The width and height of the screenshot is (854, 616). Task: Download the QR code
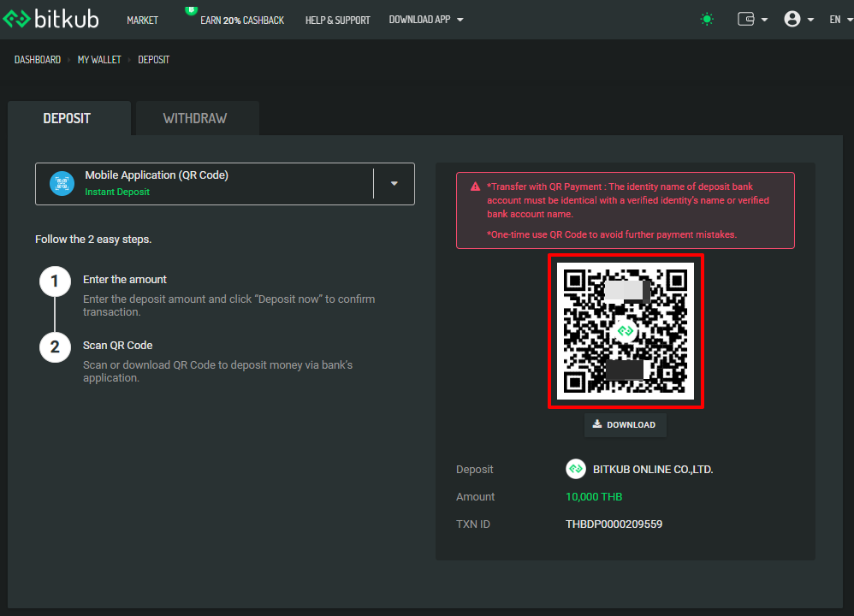[625, 425]
